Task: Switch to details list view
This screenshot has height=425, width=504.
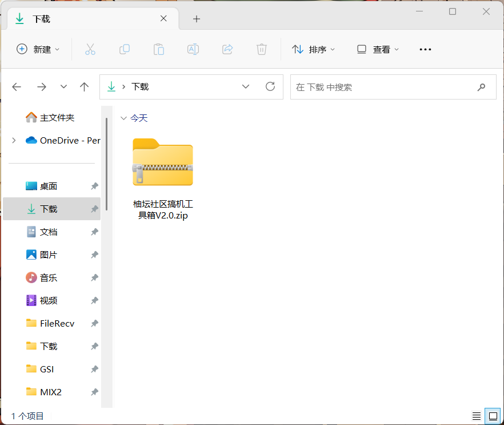Action: click(476, 416)
